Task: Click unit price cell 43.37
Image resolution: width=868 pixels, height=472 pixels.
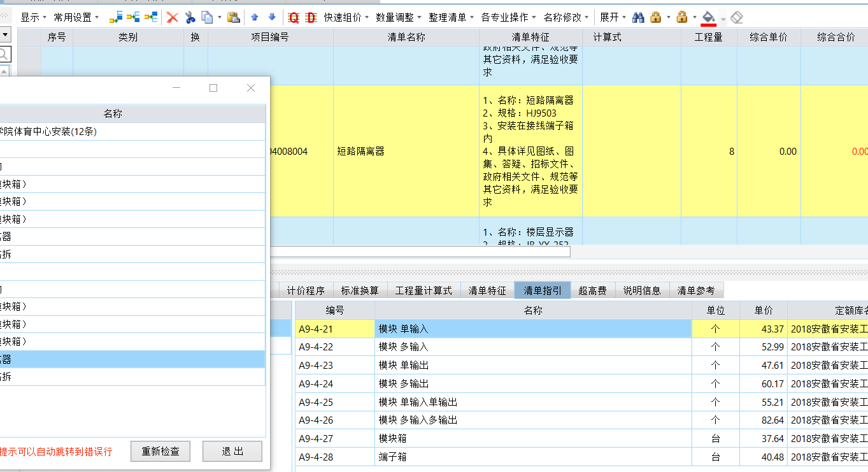Action: [764, 329]
